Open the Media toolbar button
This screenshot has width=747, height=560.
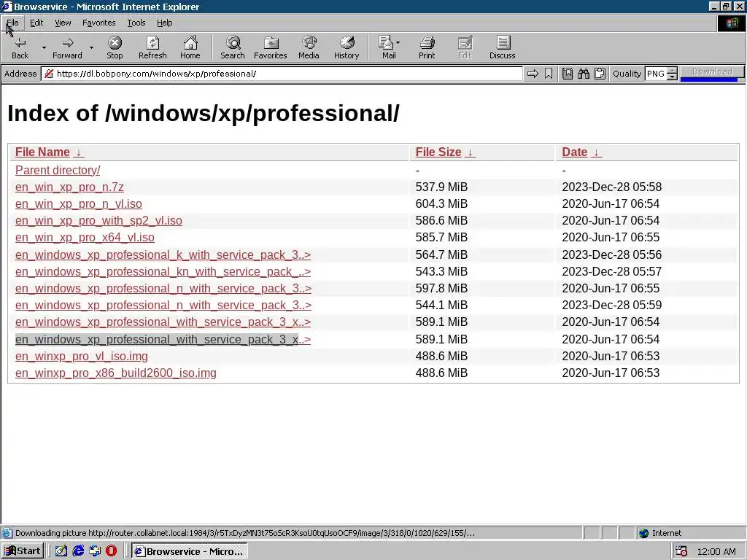click(309, 47)
